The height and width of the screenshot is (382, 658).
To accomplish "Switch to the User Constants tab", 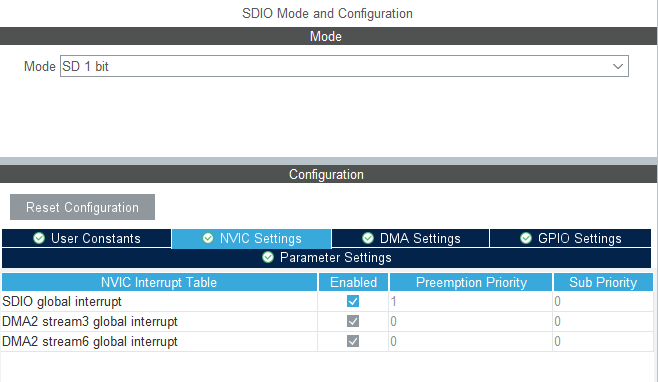I will 86,238.
